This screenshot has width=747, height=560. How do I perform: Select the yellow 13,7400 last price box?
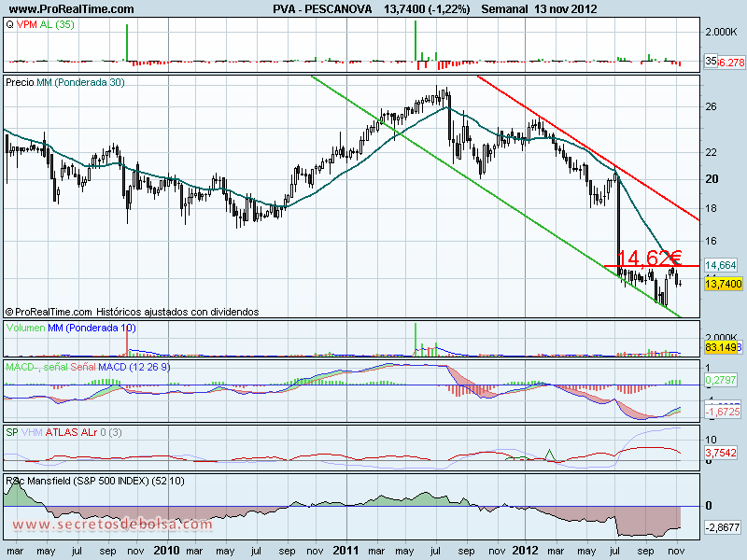723,285
